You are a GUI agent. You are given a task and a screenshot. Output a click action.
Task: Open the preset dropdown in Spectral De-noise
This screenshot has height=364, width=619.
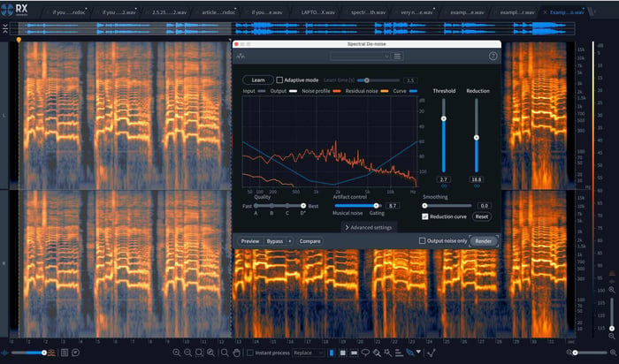coord(360,57)
